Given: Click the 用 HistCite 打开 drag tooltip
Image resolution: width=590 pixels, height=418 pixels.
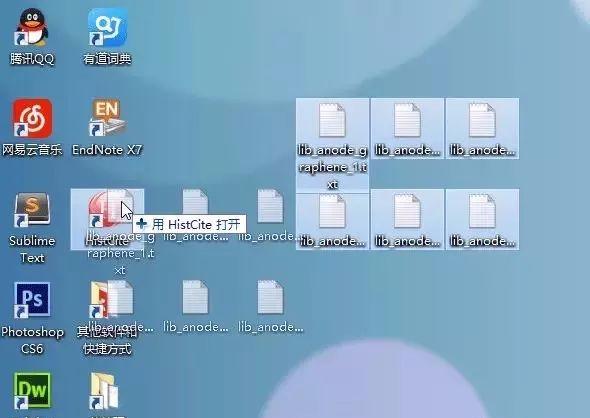Looking at the screenshot, I should click(189, 225).
